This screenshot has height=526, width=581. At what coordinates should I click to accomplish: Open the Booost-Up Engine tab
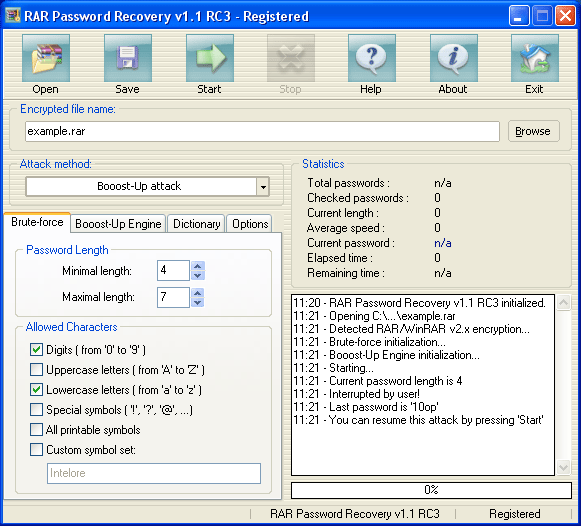[x=118, y=224]
